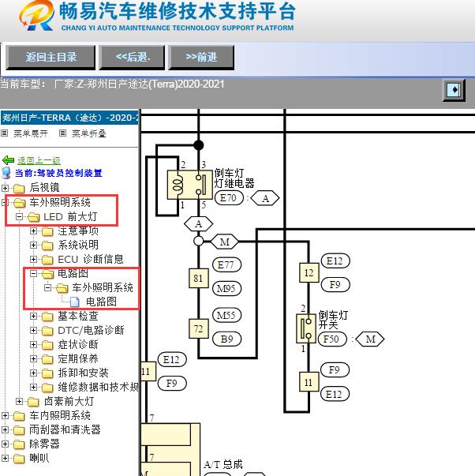This screenshot has height=476, width=475.
Task: Click the 倒车灯开关 switch symbol
Action: coord(306,328)
